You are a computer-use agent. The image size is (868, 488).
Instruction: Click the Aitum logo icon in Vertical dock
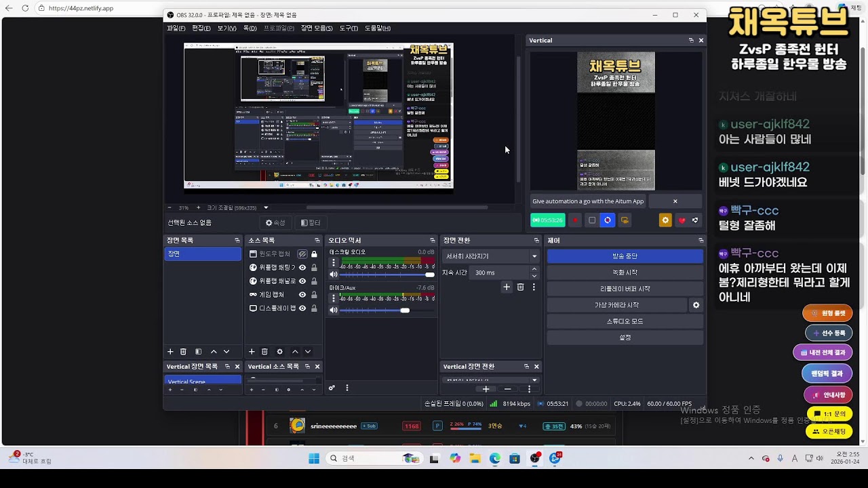(x=695, y=220)
